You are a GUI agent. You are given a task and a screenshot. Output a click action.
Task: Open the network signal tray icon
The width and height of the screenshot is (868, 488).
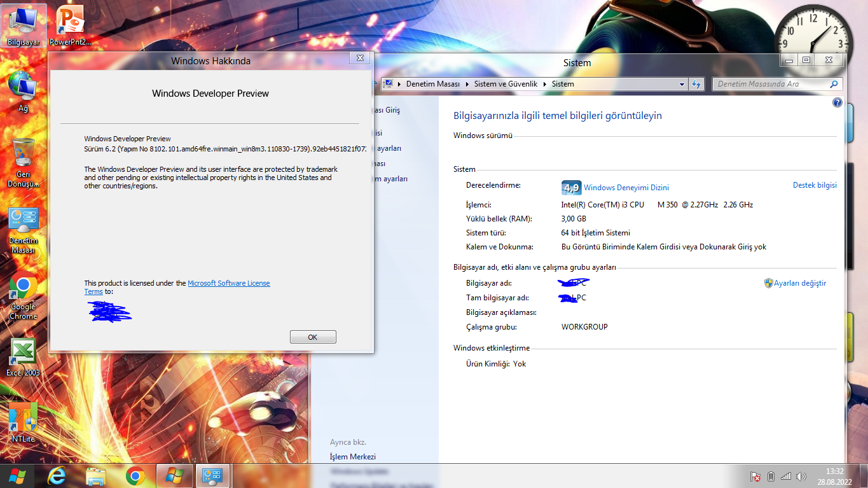point(786,476)
